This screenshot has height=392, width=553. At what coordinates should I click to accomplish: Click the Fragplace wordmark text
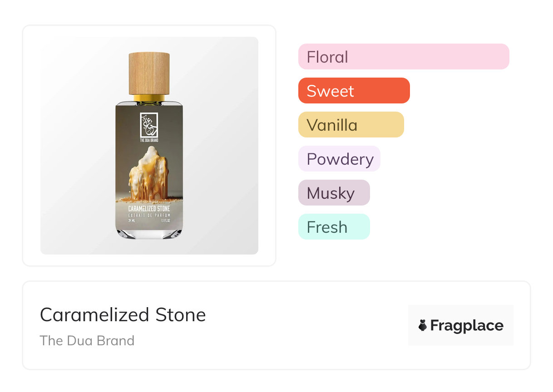tap(466, 325)
